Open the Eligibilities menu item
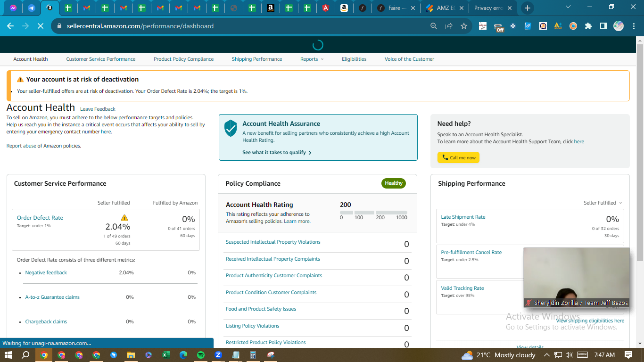Screen dimensions: 644x362 click(x=354, y=59)
